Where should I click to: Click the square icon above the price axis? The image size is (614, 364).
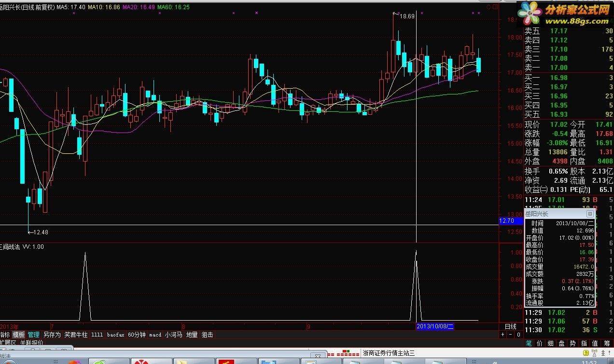(x=494, y=7)
